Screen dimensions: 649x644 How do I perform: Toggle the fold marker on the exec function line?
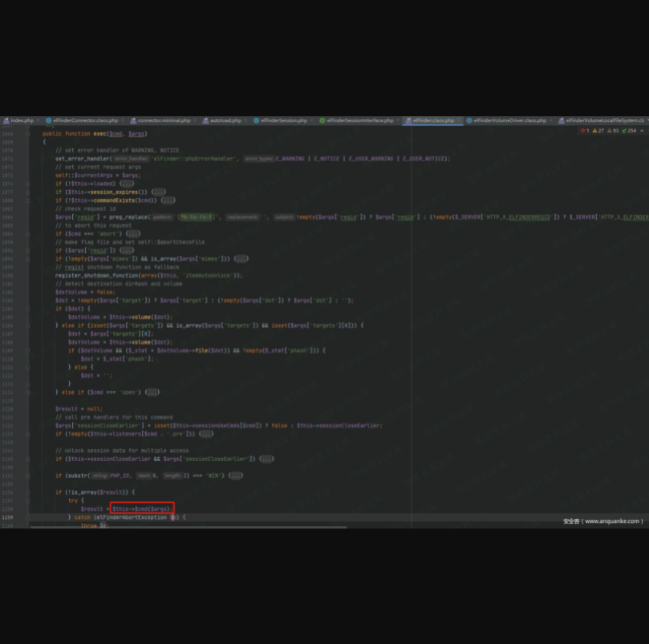point(29,134)
